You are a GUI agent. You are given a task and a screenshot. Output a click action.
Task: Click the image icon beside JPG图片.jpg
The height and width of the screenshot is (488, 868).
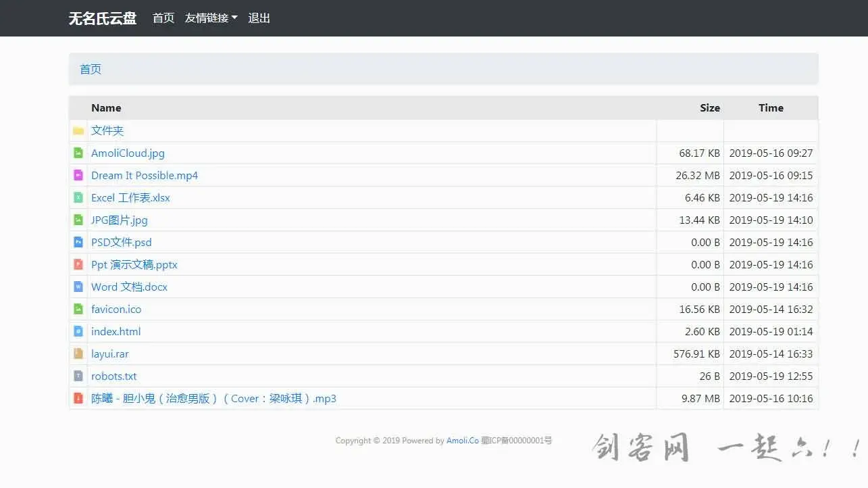click(78, 220)
